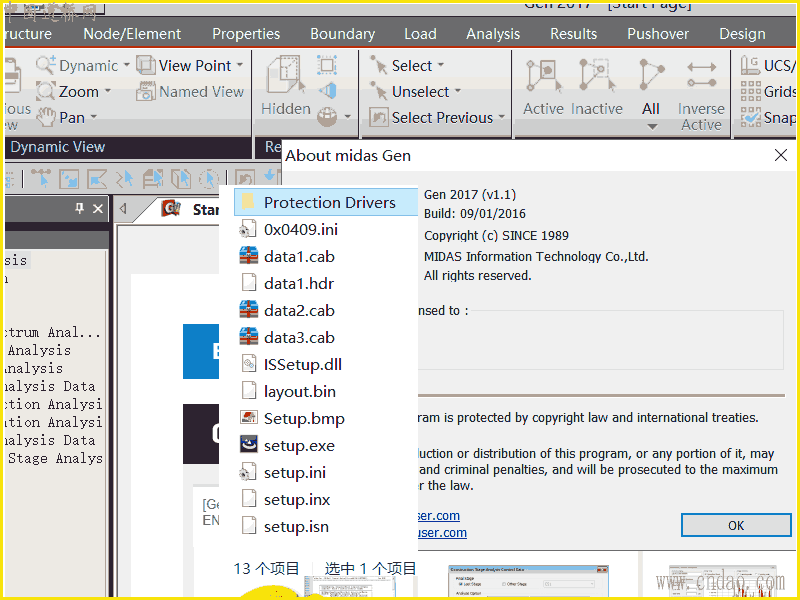Select the zigzag intersect-line select icon
This screenshot has width=800, height=600.
pos(124,179)
